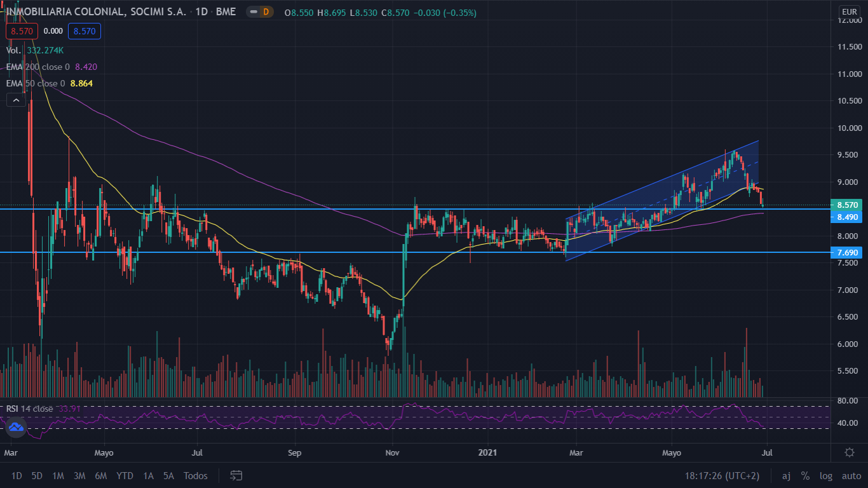
Task: Toggle the aj adjustment setting
Action: tap(786, 475)
